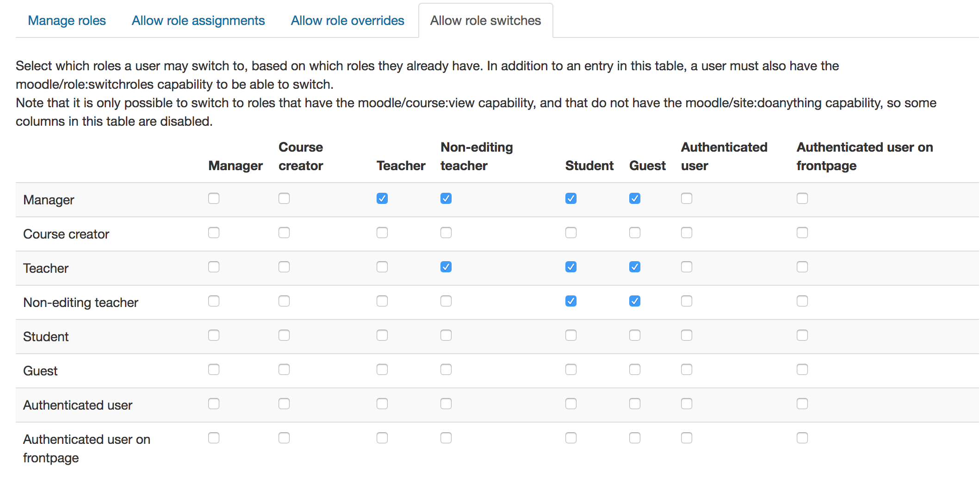The image size is (980, 491).
Task: Uncheck Manager row Guest column checkbox
Action: point(635,199)
